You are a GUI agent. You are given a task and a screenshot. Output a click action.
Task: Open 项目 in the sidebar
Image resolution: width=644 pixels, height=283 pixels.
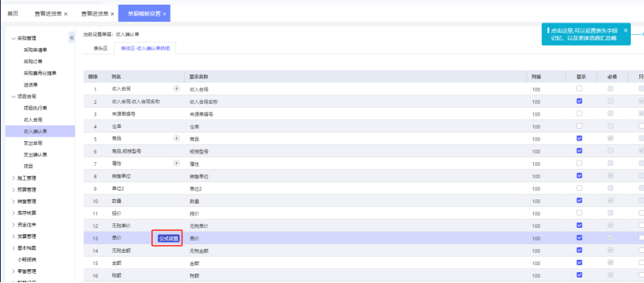[x=28, y=166]
